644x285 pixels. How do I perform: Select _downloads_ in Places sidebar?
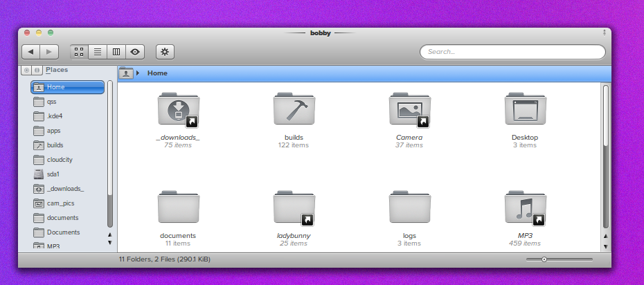click(x=68, y=189)
